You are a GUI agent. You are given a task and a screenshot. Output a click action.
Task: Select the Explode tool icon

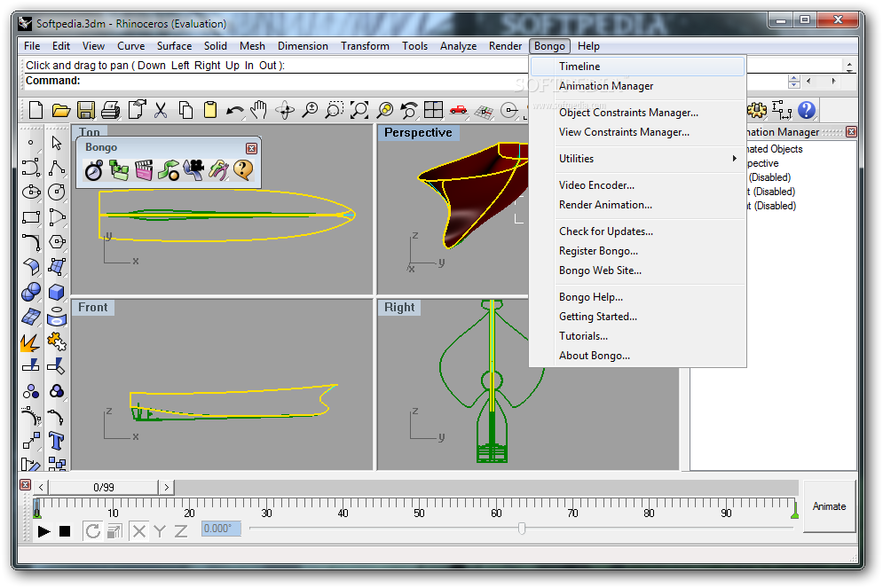[30, 342]
